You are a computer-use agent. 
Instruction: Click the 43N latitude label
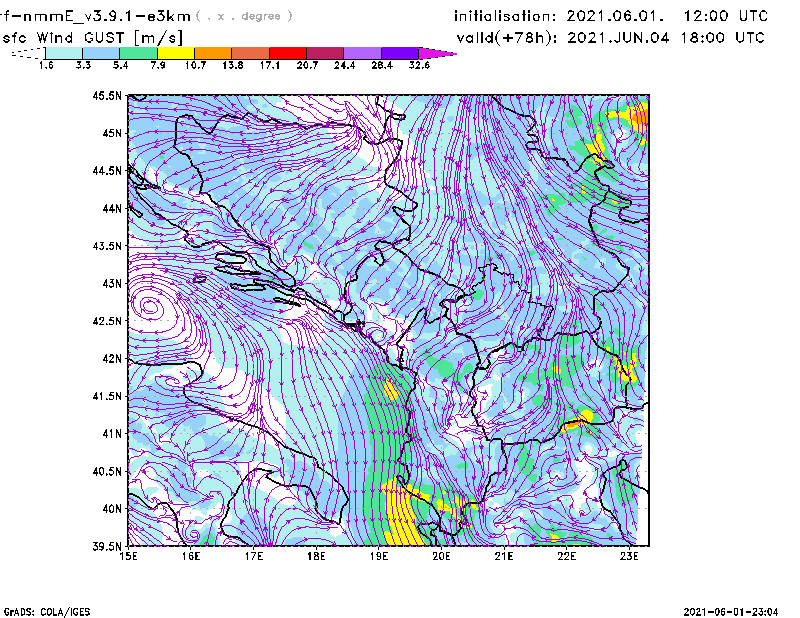(112, 283)
